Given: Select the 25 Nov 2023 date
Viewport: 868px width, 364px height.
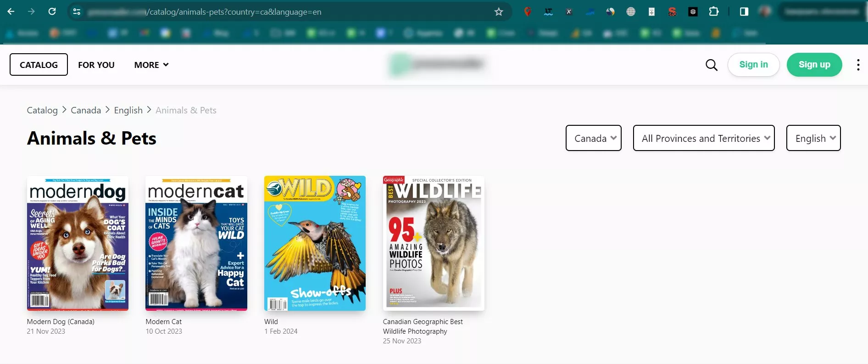Looking at the screenshot, I should (402, 341).
